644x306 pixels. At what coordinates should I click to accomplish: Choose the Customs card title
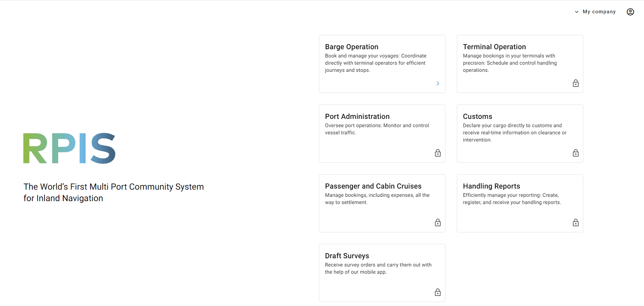coord(477,116)
